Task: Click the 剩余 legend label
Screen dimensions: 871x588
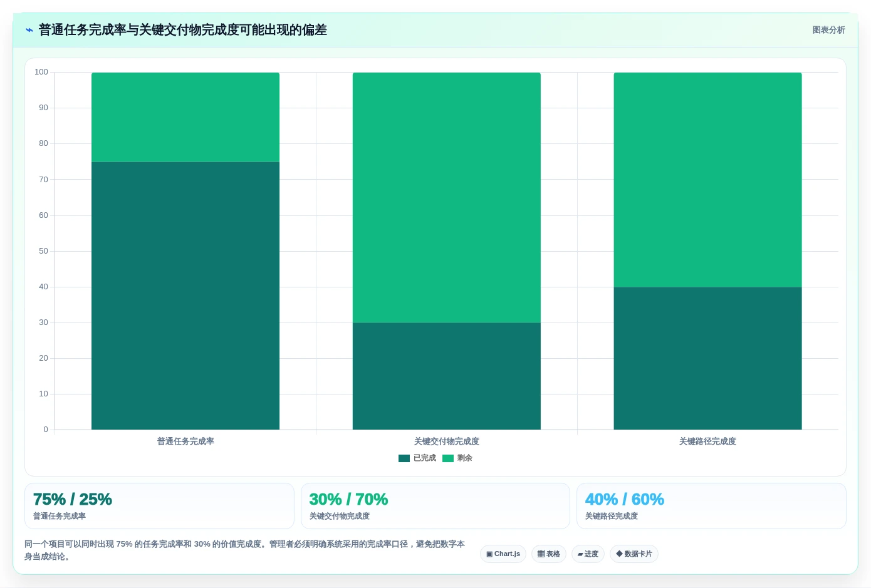Action: pos(464,458)
